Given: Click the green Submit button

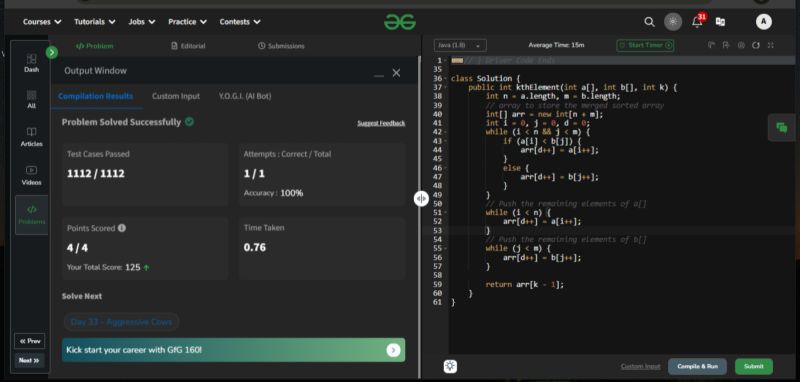Looking at the screenshot, I should tap(754, 366).
